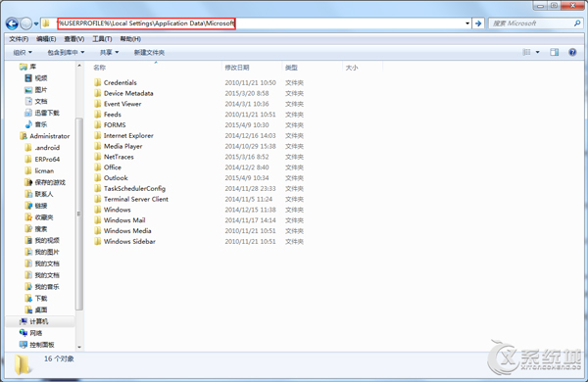This screenshot has width=588, height=382.
Task: Select 库 in the navigation pane
Action: [x=27, y=67]
